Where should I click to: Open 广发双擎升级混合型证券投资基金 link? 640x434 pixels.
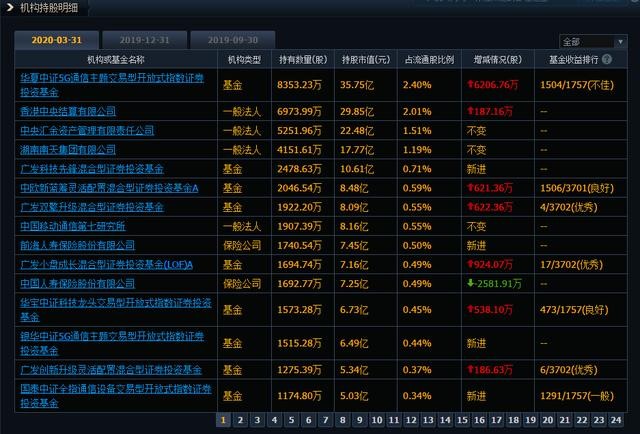tap(92, 207)
